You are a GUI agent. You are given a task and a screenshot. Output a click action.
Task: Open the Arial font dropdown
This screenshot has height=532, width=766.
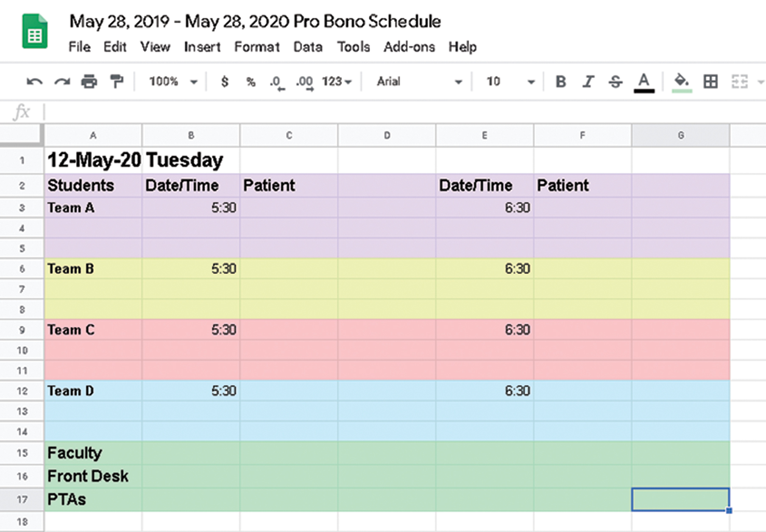coord(419,81)
